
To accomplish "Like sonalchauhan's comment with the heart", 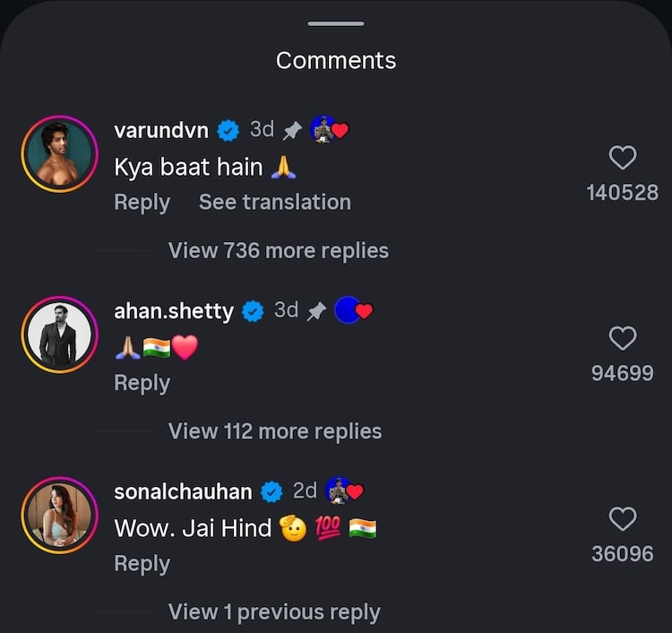I will pyautogui.click(x=622, y=519).
